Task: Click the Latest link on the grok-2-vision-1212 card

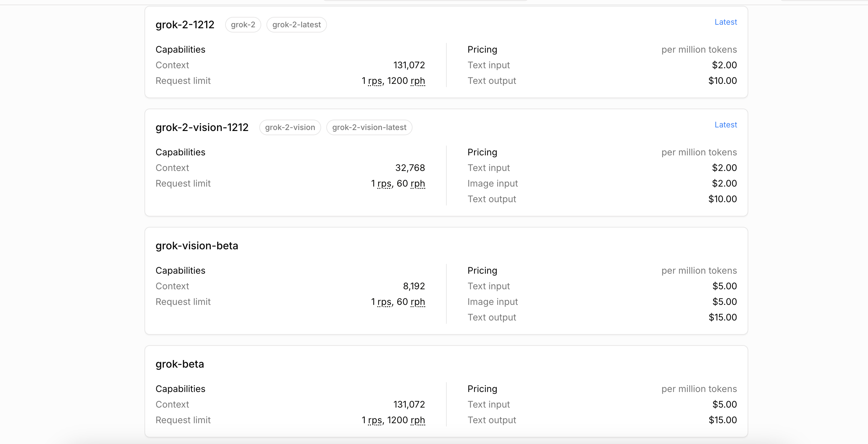Action: point(726,124)
